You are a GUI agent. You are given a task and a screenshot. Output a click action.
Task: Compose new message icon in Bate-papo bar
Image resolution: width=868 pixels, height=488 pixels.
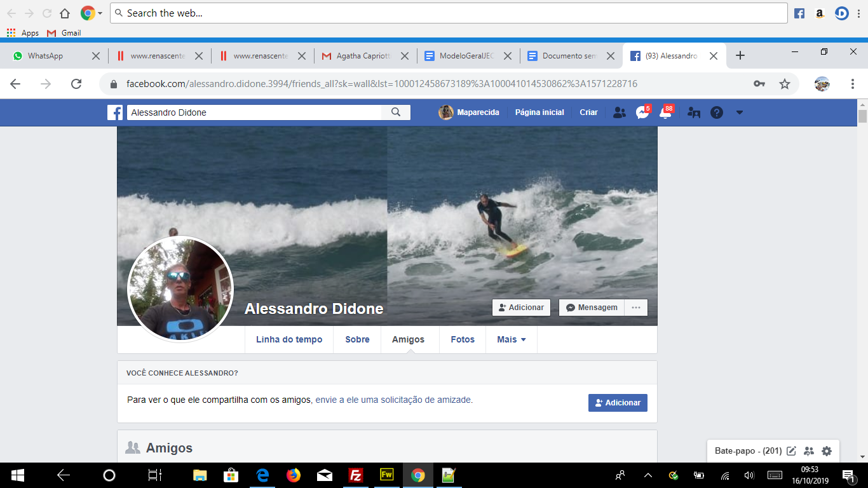click(791, 451)
